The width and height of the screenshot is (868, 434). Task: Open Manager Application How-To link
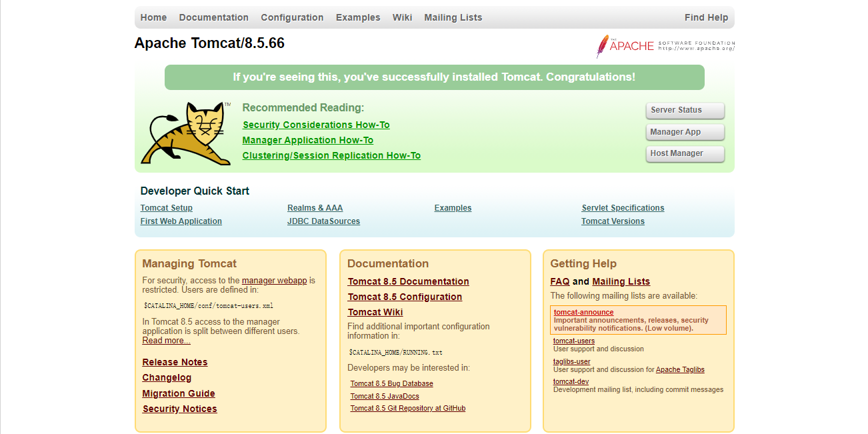(x=308, y=140)
